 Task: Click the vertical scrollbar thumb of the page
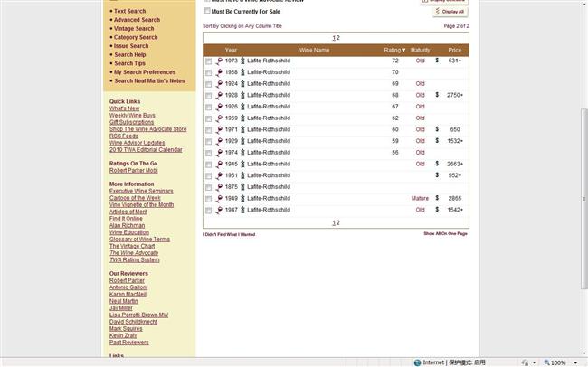click(584, 198)
